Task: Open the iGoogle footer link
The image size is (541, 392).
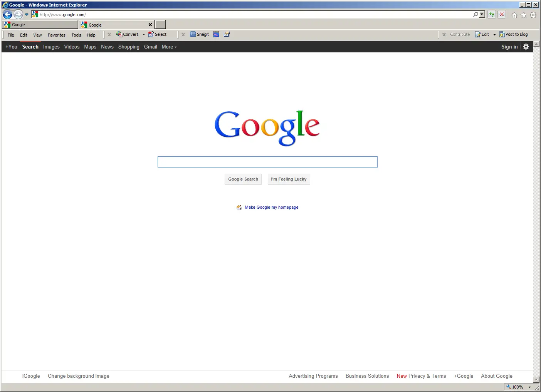Action: (31, 376)
